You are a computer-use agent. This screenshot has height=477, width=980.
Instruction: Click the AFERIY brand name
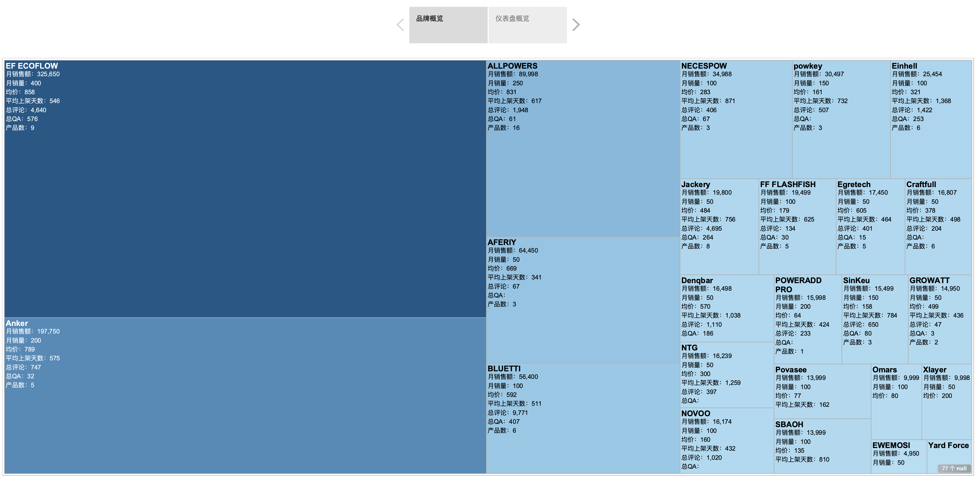point(502,242)
